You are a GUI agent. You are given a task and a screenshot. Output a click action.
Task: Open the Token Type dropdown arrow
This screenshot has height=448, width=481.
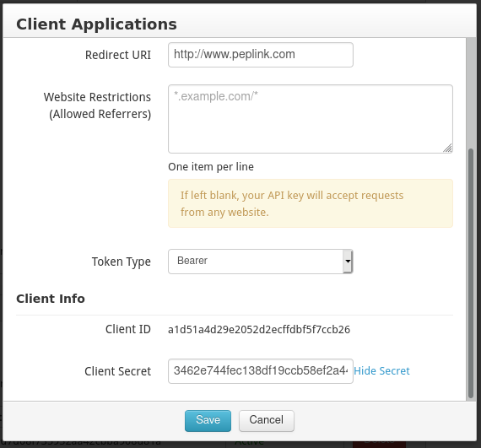(x=348, y=262)
